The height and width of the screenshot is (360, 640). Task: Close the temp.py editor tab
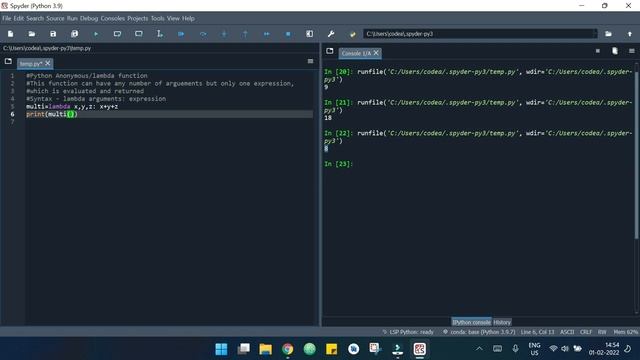48,63
